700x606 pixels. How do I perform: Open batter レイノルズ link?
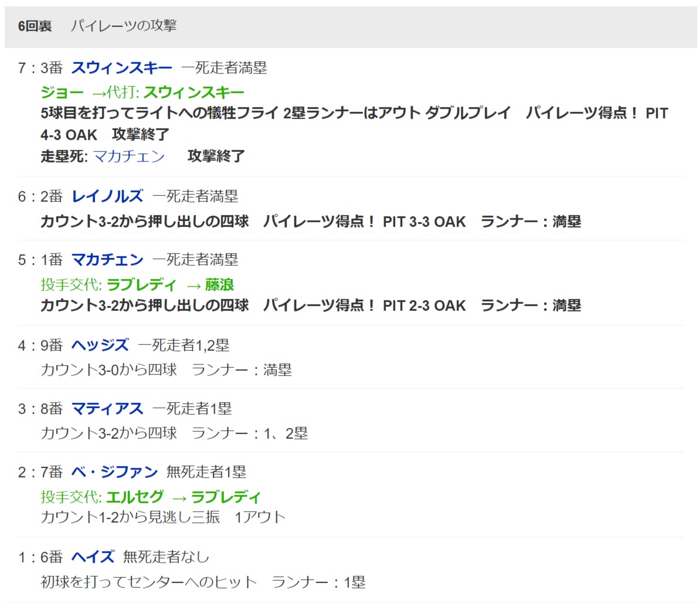click(107, 196)
